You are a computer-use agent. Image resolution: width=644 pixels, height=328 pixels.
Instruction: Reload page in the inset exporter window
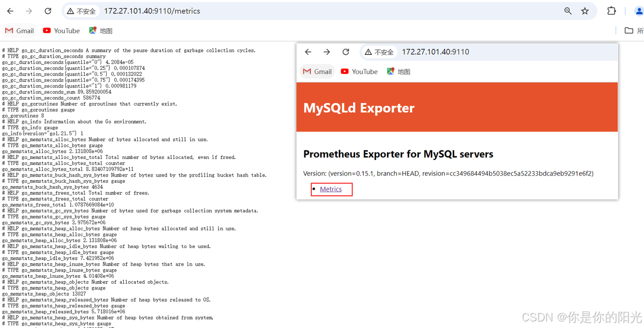tap(346, 52)
